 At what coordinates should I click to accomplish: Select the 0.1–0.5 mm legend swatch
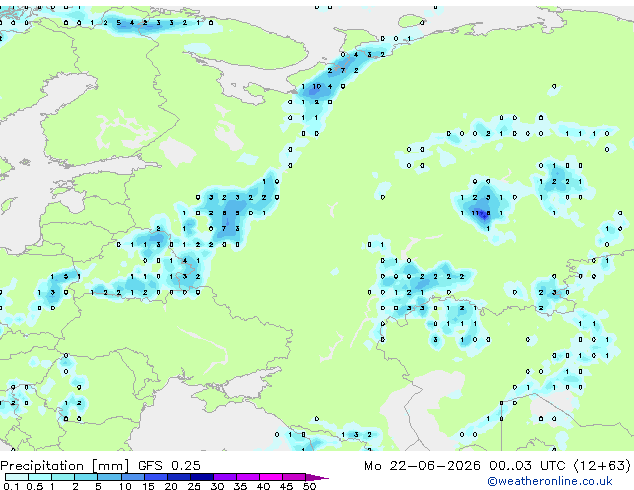[x=17, y=477]
